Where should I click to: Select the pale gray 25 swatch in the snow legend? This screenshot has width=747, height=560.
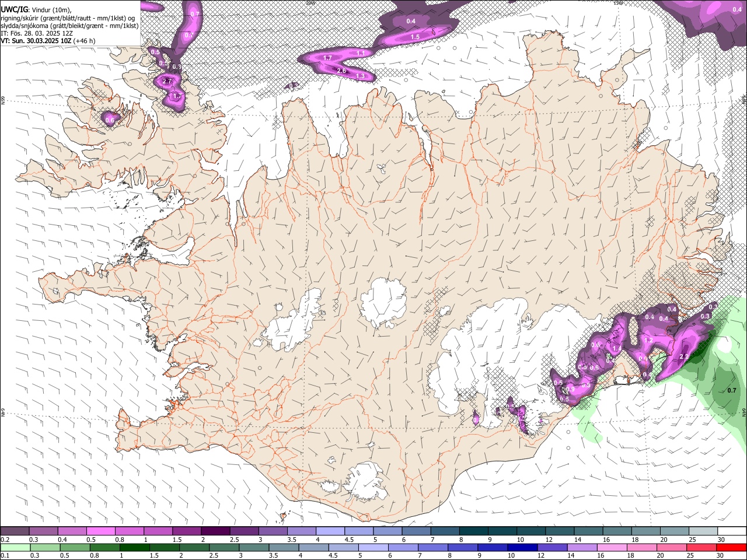coord(703,531)
